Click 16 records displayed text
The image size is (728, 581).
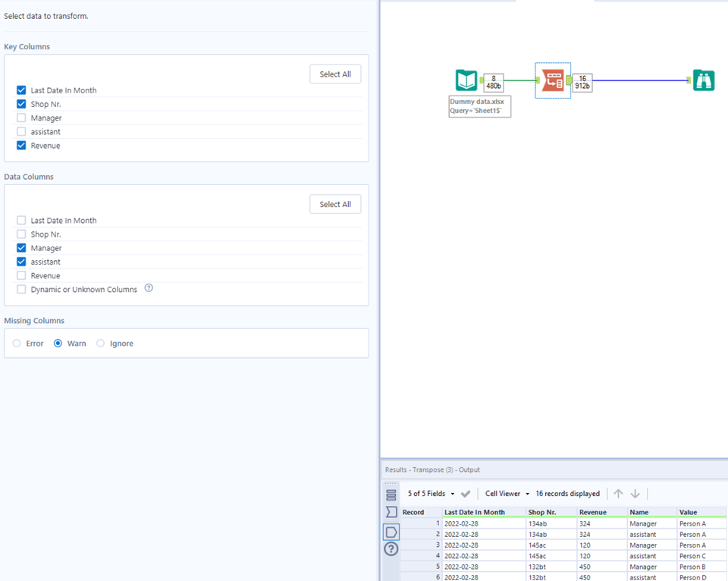[567, 494]
